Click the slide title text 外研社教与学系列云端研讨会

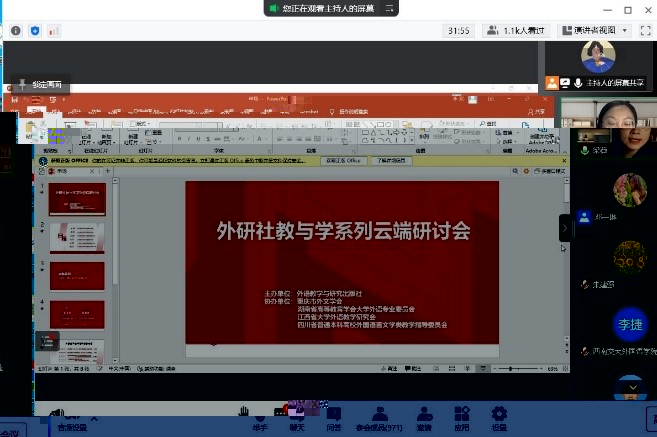pos(343,231)
